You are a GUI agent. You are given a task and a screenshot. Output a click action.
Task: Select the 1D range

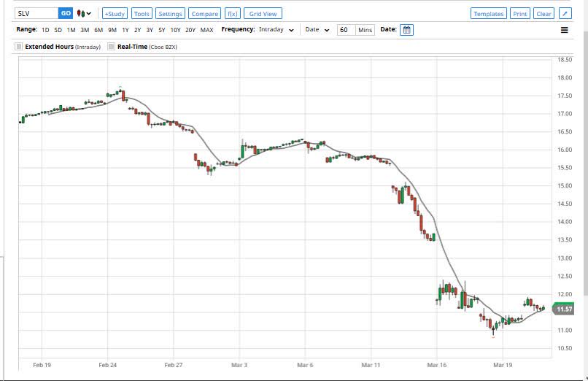point(45,30)
